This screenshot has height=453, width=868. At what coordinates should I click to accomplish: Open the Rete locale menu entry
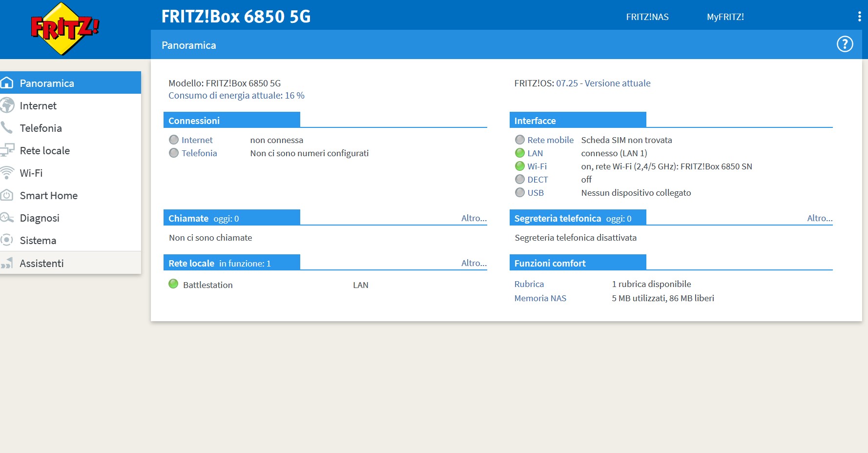[70, 150]
